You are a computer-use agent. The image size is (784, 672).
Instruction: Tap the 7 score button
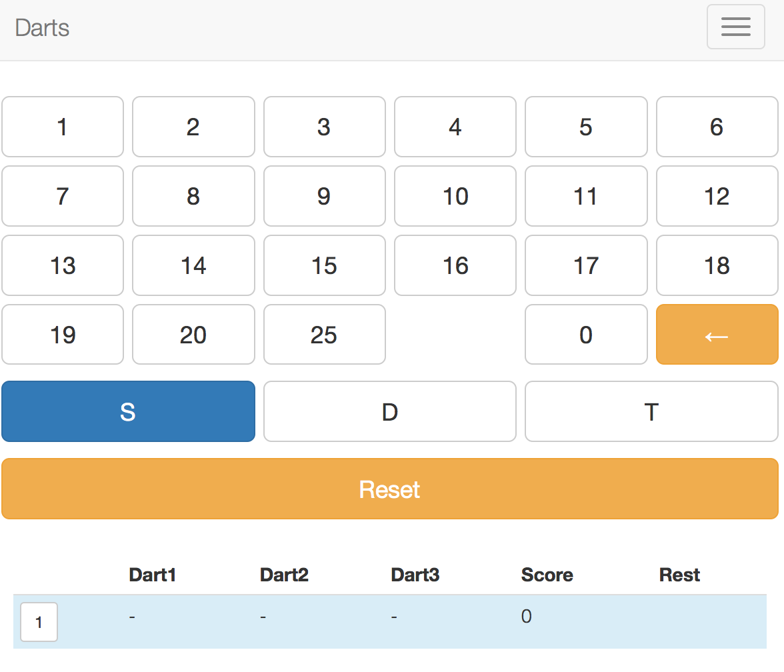[62, 196]
